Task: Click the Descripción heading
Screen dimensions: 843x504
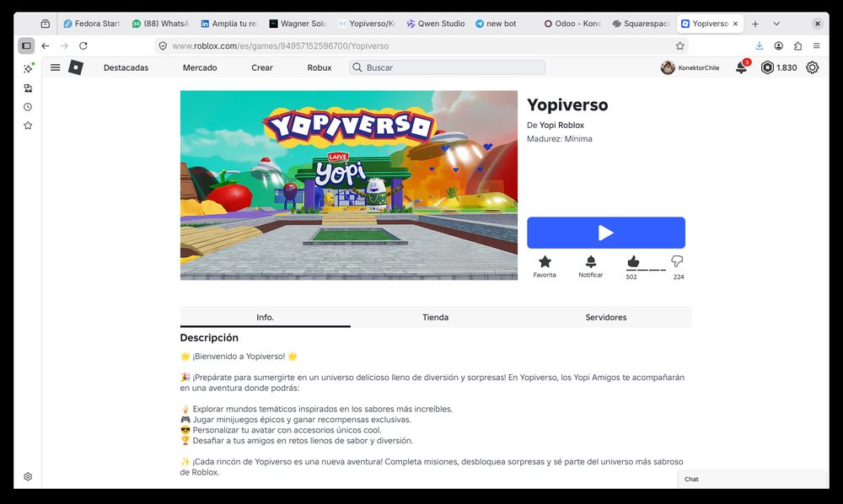Action: click(x=209, y=337)
